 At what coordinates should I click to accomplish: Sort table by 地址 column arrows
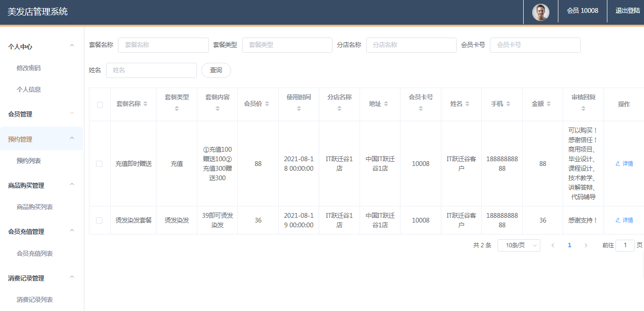click(x=386, y=104)
